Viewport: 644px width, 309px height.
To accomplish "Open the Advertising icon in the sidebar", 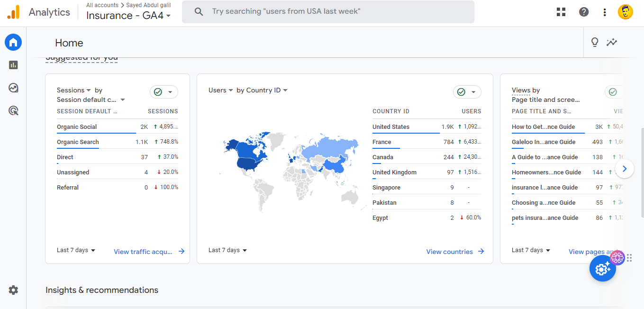I will click(x=13, y=111).
